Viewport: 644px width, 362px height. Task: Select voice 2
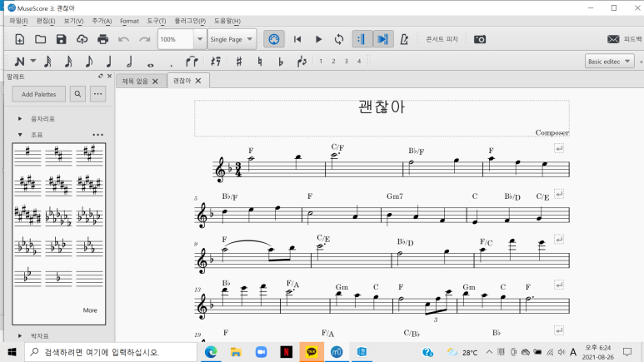pos(333,61)
